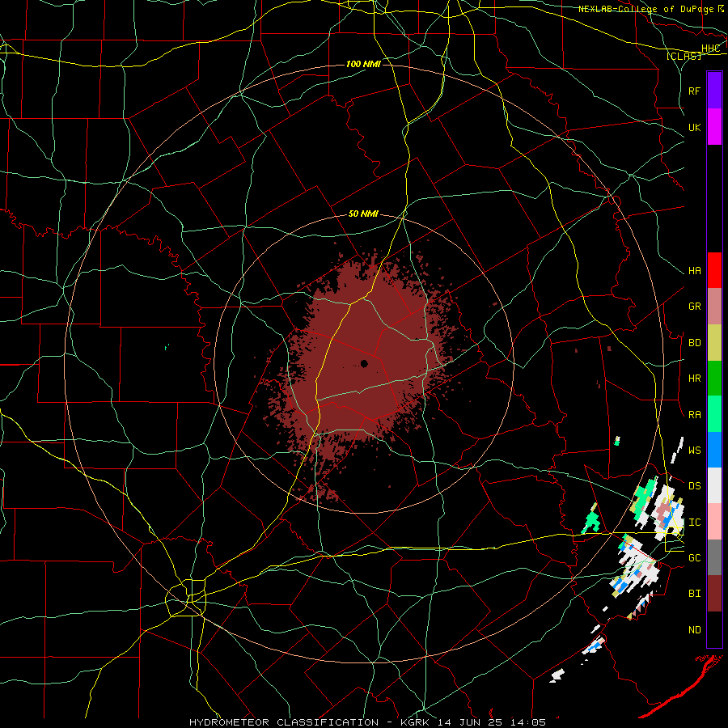Click the 'DS' legend label
The height and width of the screenshot is (728, 728).
coord(695,485)
